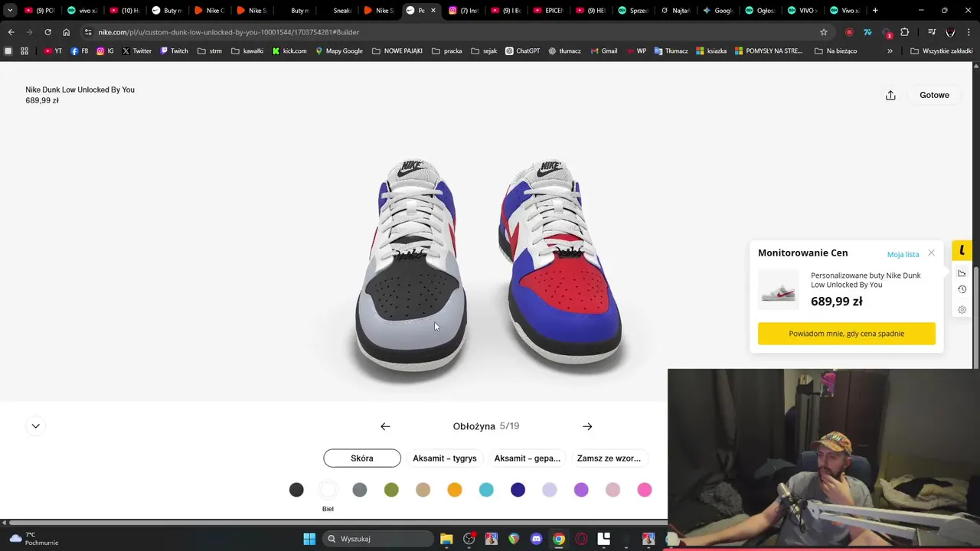Open the Mapy Google bookmark

pyautogui.click(x=339, y=51)
